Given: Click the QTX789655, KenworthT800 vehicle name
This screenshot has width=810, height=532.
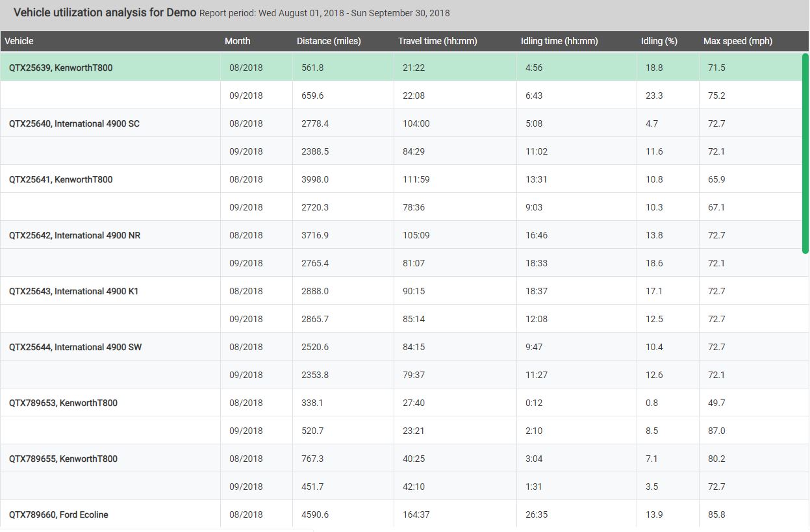Looking at the screenshot, I should click(63, 459).
